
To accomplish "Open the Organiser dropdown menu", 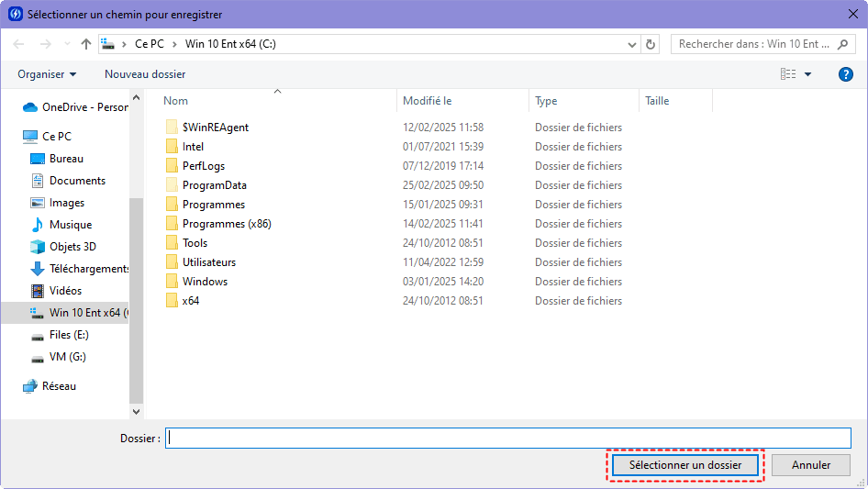I will (x=47, y=74).
